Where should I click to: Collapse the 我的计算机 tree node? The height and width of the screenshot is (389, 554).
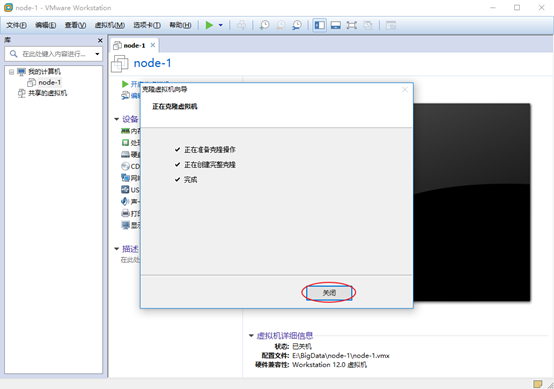(11, 72)
